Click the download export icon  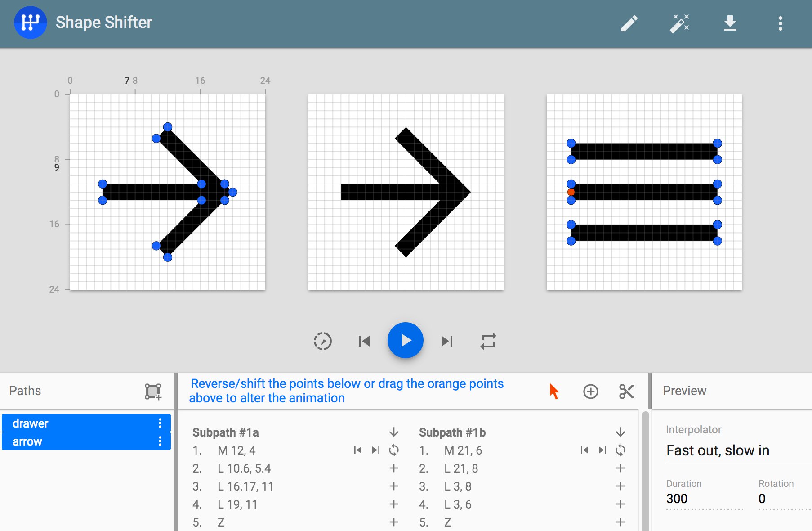coord(730,23)
